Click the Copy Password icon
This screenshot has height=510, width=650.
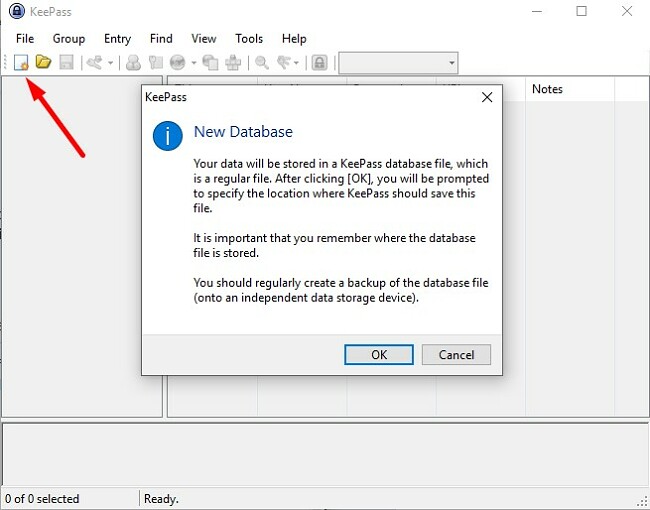(155, 63)
